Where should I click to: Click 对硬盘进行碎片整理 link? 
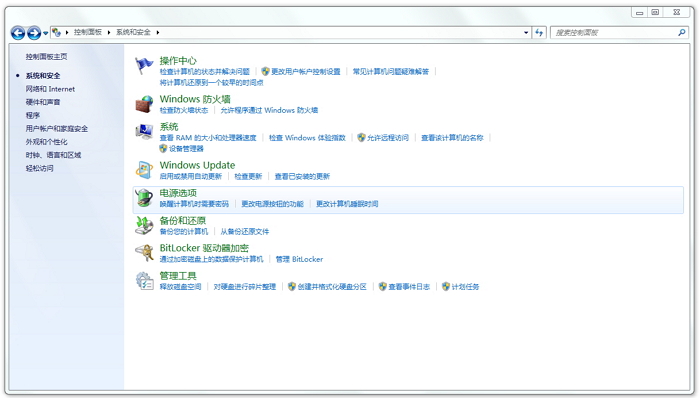click(x=245, y=287)
